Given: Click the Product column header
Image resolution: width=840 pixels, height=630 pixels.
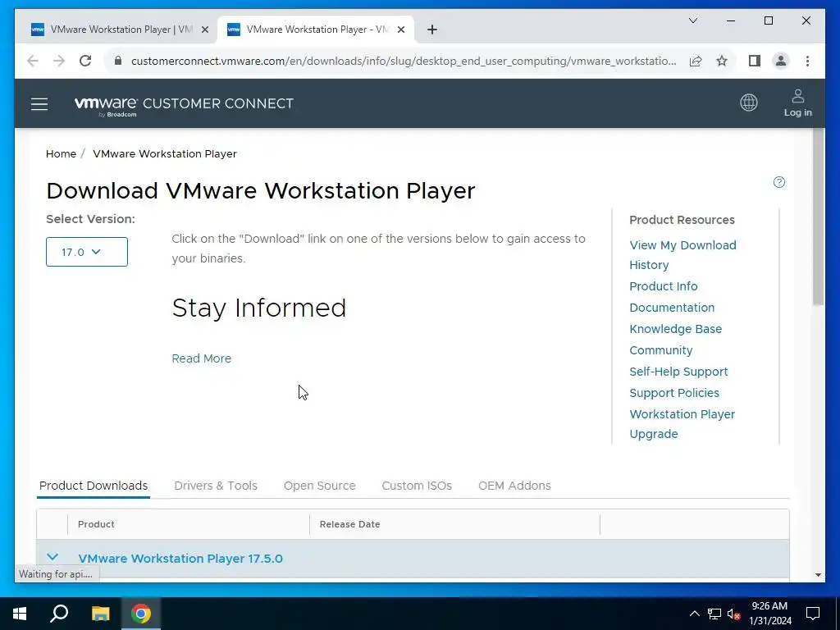Looking at the screenshot, I should pyautogui.click(x=96, y=524).
